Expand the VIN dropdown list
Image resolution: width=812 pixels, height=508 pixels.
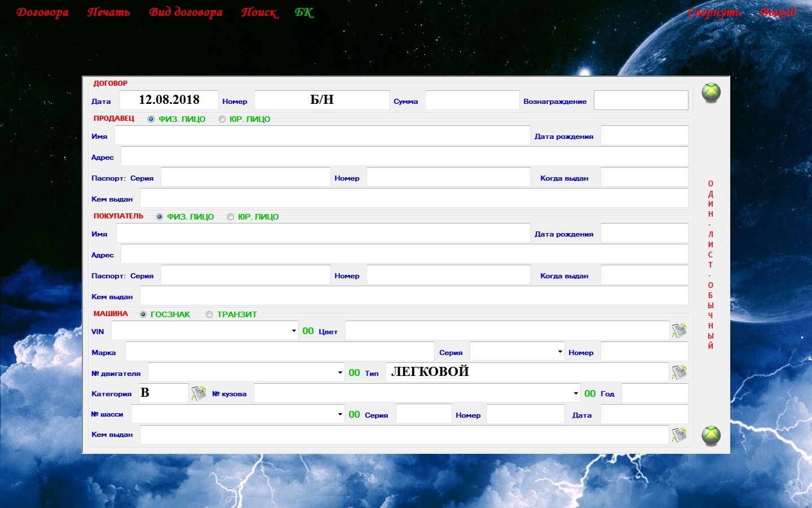(x=294, y=331)
